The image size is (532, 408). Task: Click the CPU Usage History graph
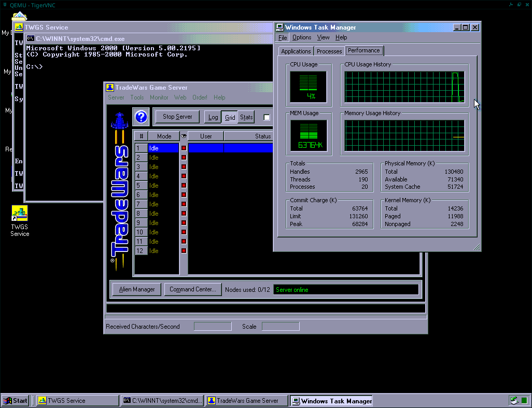[x=404, y=87]
